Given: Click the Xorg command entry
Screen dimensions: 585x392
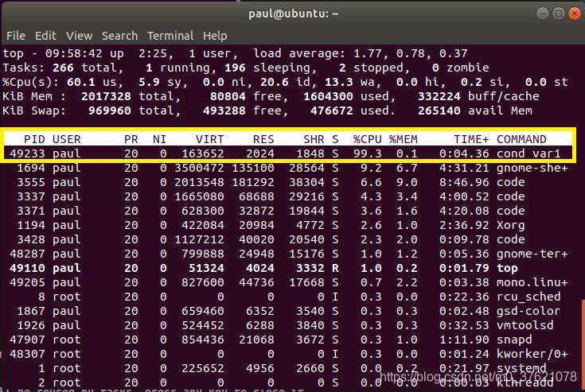Looking at the screenshot, I should [x=511, y=226].
